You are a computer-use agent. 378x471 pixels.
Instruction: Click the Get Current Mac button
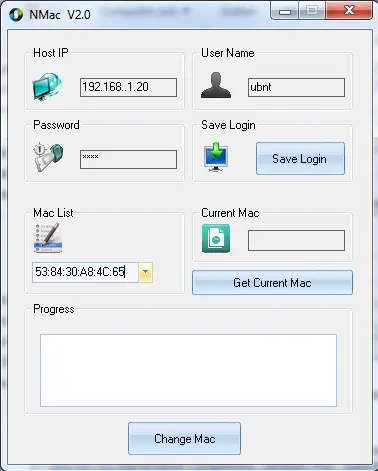pos(272,283)
